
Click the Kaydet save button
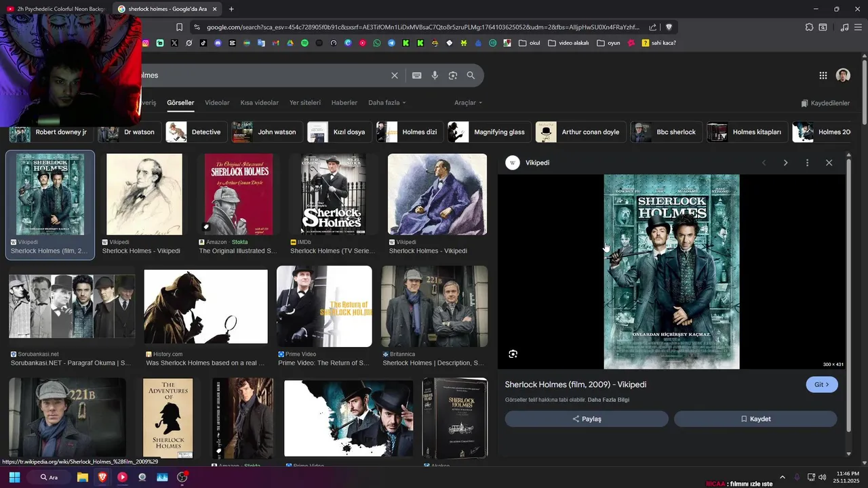[755, 419]
